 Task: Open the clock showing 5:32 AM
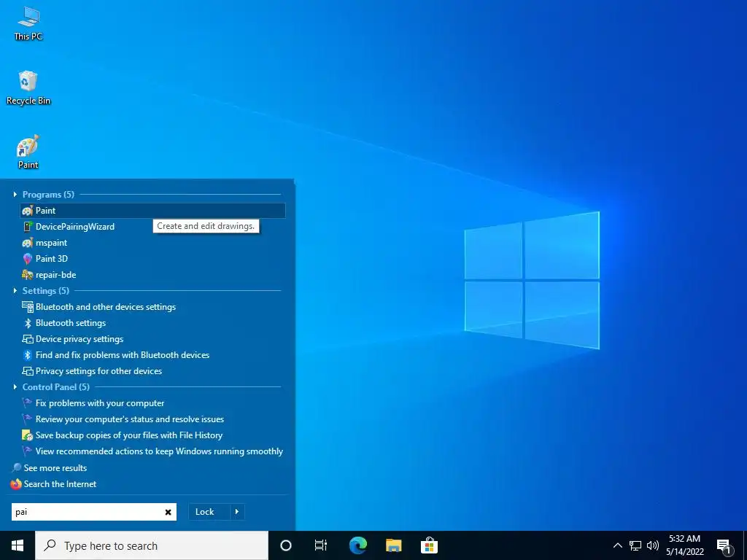point(685,545)
